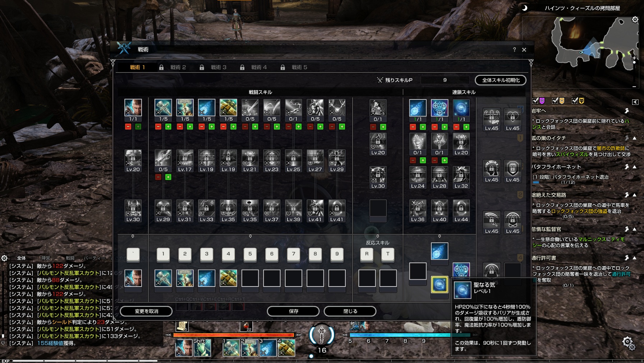Open the 全体 chat tab
644x363 pixels.
coord(22,258)
